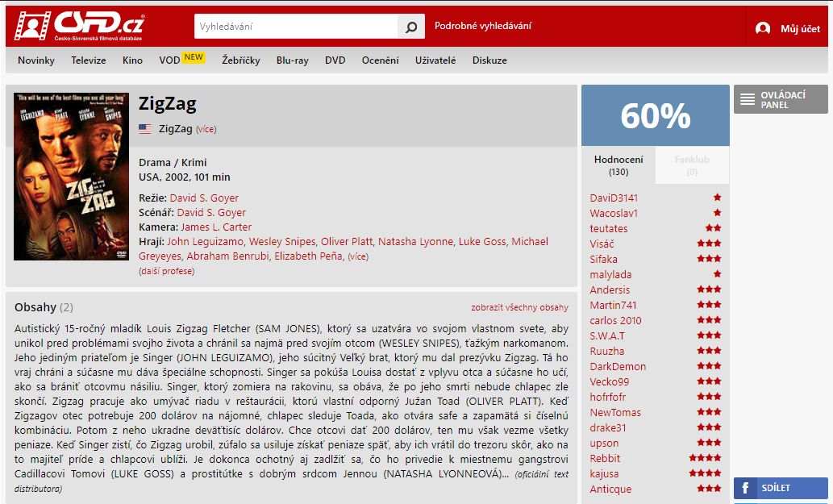
Task: Expand full cast via (více) after Elizabeth Peña
Action: (x=358, y=256)
